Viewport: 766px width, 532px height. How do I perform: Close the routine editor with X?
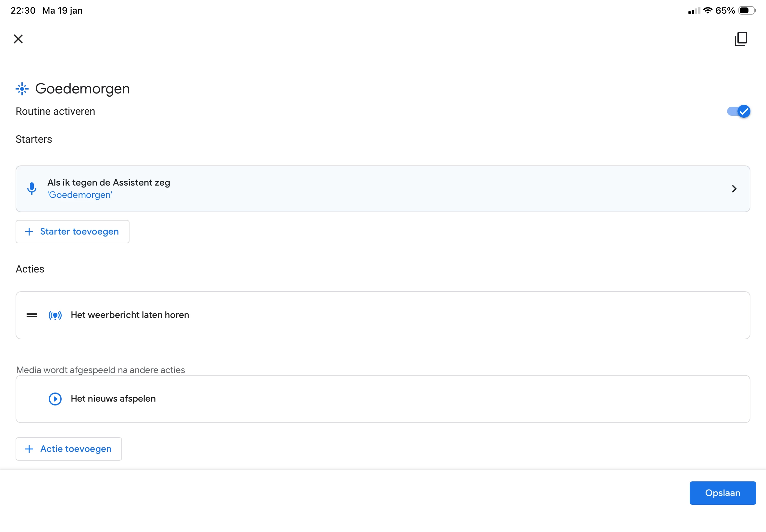click(18, 39)
